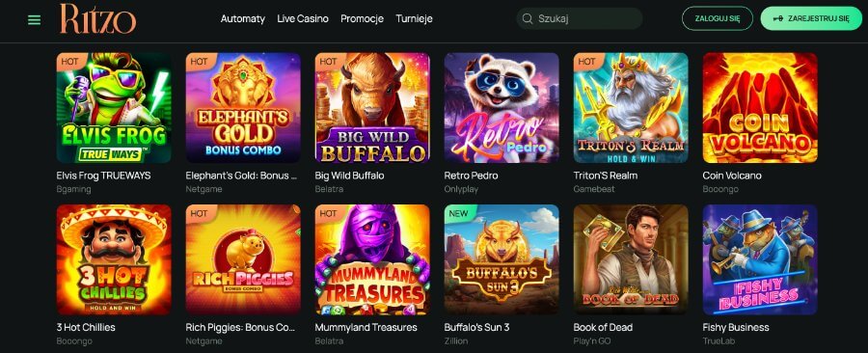Click the search magnifier icon
Viewport: 868px width, 353px height.
point(528,18)
